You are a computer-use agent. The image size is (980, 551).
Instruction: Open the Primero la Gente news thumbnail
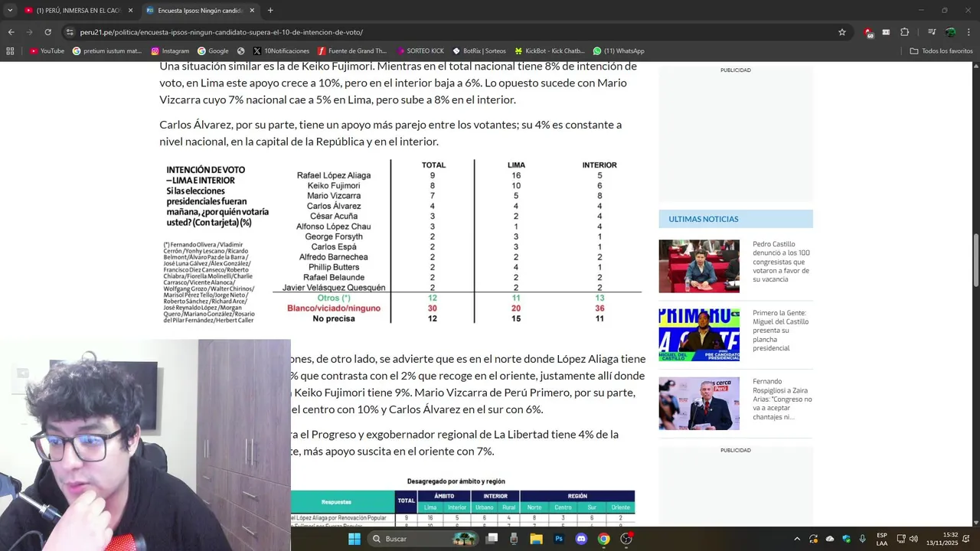(699, 335)
